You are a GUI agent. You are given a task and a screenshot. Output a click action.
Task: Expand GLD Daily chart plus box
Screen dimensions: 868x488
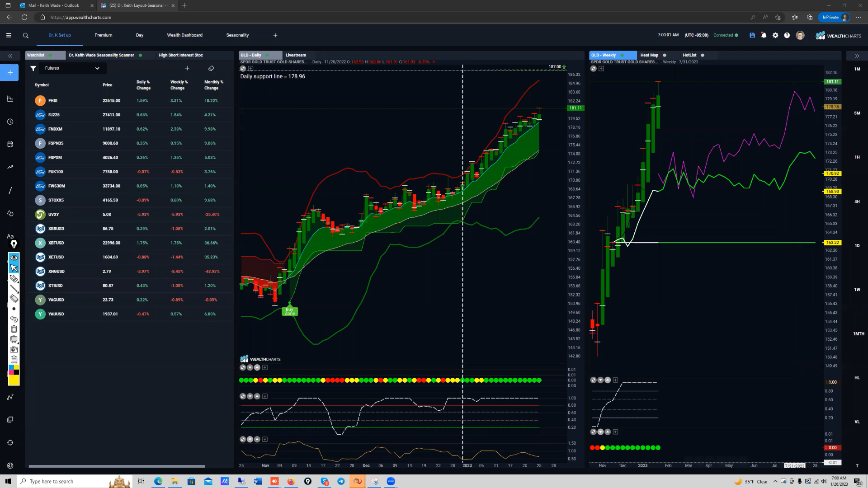click(x=251, y=69)
